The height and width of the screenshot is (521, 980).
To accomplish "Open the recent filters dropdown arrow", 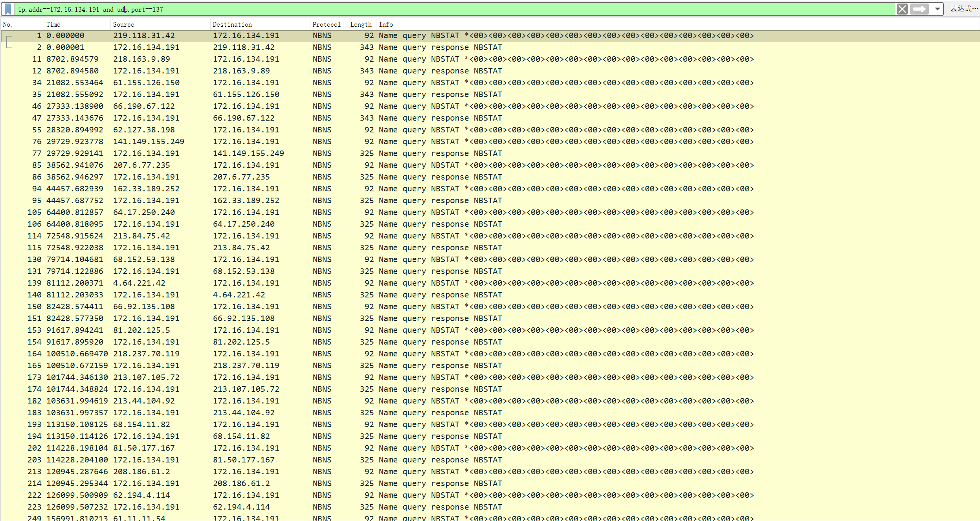I will pyautogui.click(x=937, y=9).
